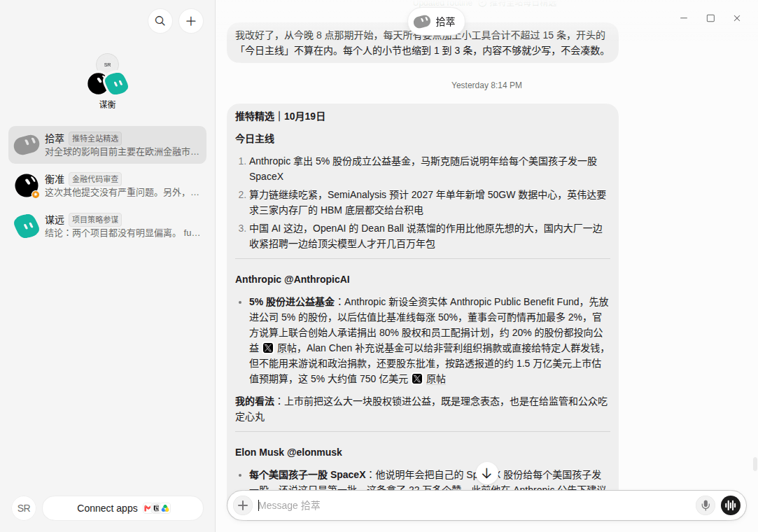Select the 衡准 agent avatar
The image size is (758, 532).
[x=27, y=185]
